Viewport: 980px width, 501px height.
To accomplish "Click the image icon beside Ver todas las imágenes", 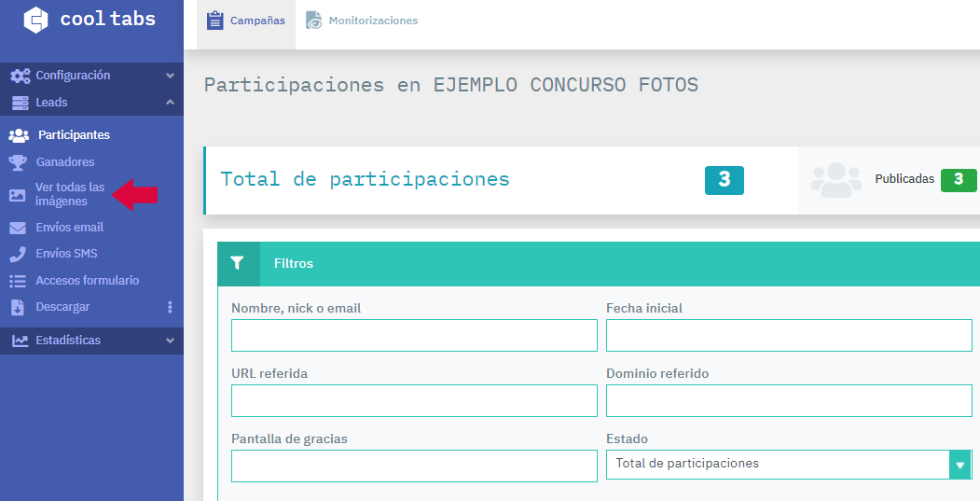I will click(18, 195).
